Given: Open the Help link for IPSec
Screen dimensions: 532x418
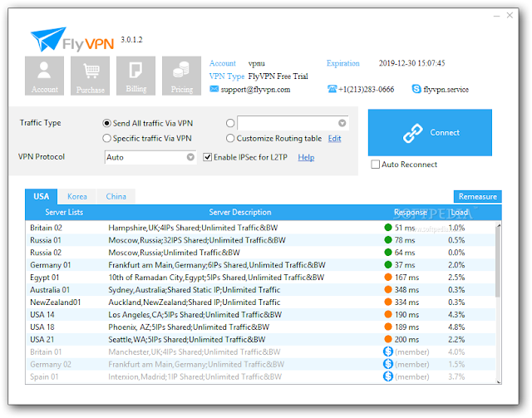Looking at the screenshot, I should (306, 157).
